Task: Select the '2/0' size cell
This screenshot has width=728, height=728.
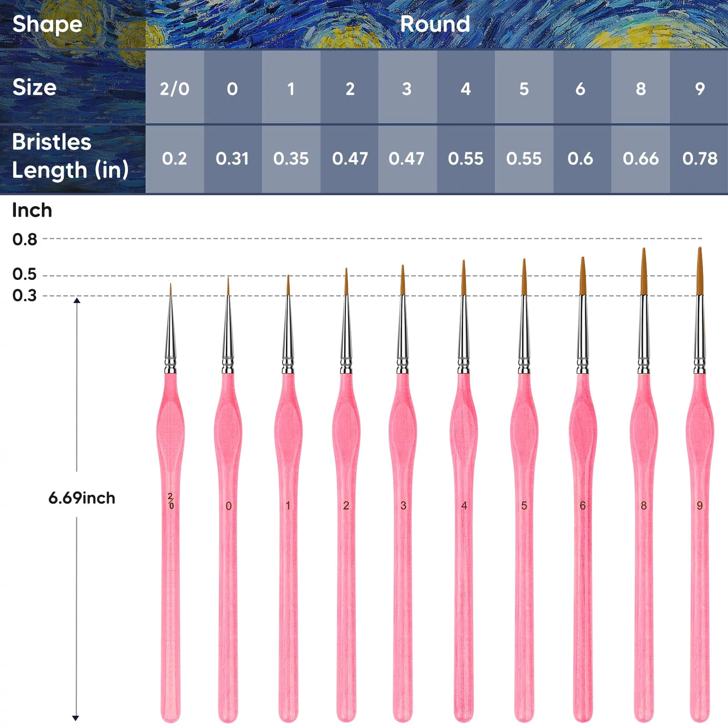Action: (174, 89)
